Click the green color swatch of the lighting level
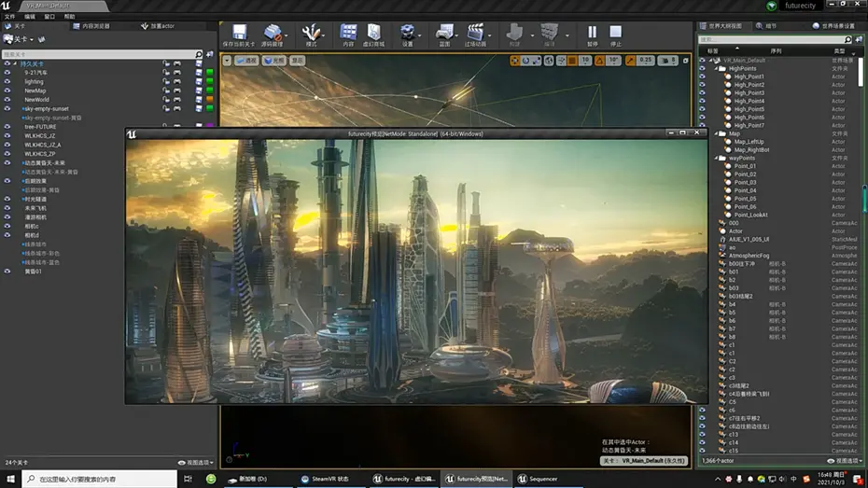The width and height of the screenshot is (868, 488). pos(210,81)
